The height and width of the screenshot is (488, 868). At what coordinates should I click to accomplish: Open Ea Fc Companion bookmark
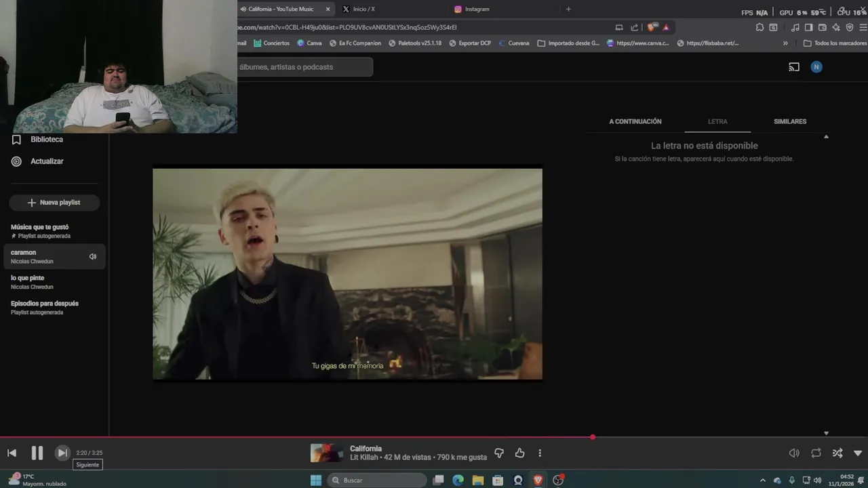point(355,43)
